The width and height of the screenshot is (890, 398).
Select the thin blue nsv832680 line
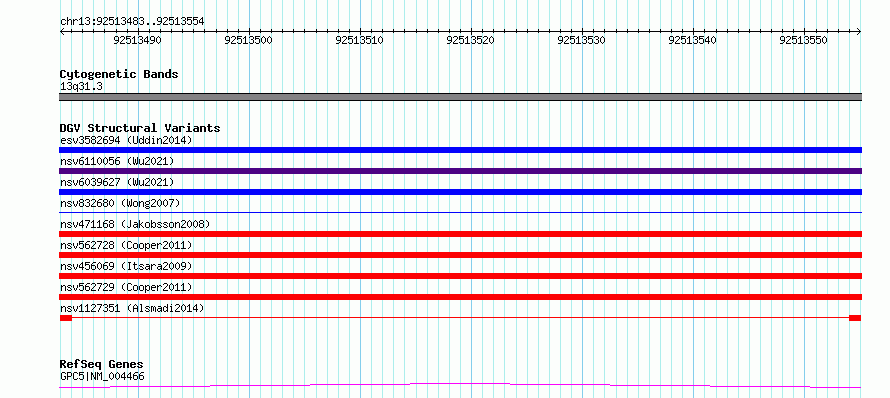[x=460, y=212]
